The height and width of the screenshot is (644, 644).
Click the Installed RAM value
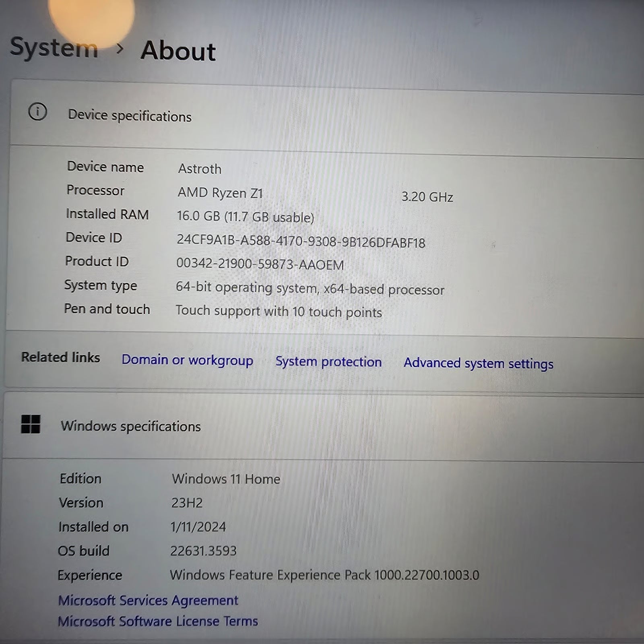pos(246,217)
